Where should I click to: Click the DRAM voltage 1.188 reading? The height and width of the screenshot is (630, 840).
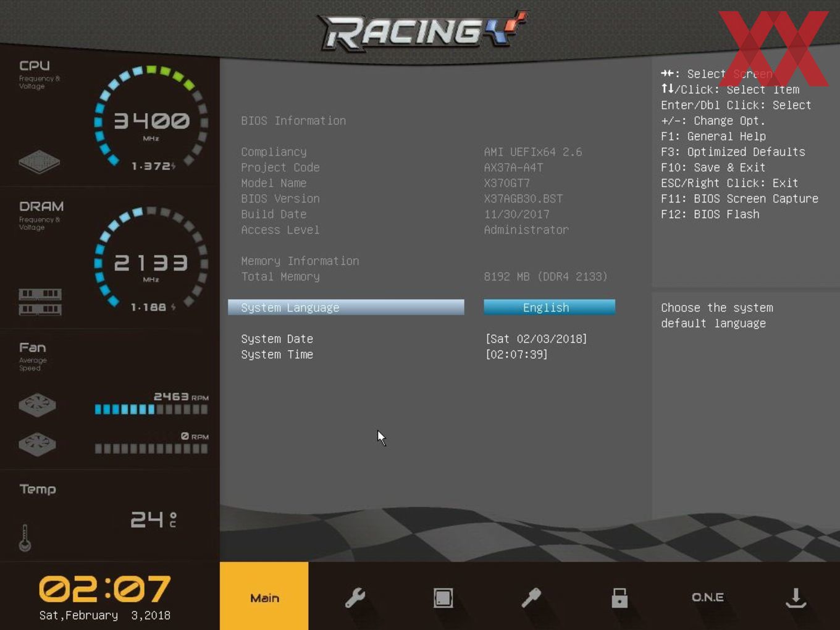153,307
